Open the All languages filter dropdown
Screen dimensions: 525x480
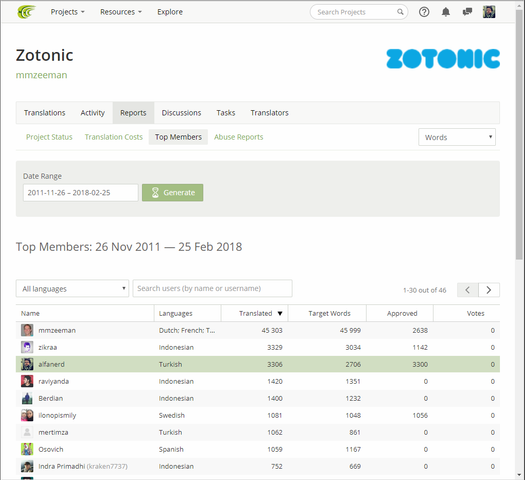click(72, 289)
